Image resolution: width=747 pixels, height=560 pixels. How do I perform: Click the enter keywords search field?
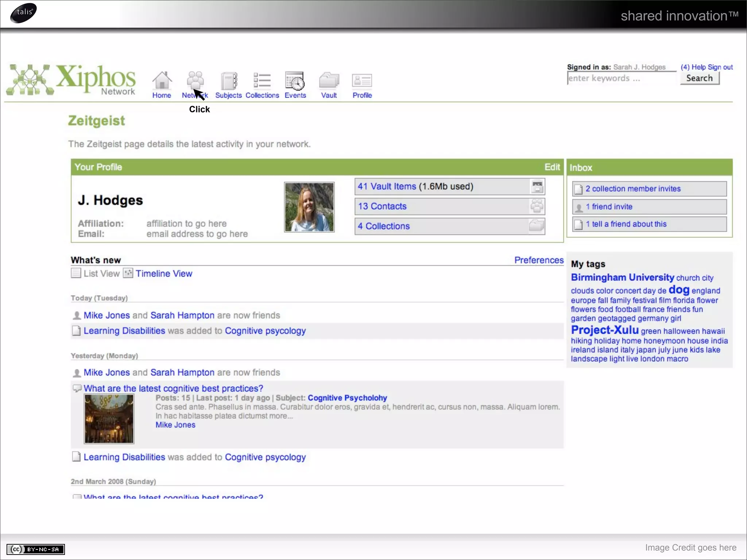pos(622,78)
